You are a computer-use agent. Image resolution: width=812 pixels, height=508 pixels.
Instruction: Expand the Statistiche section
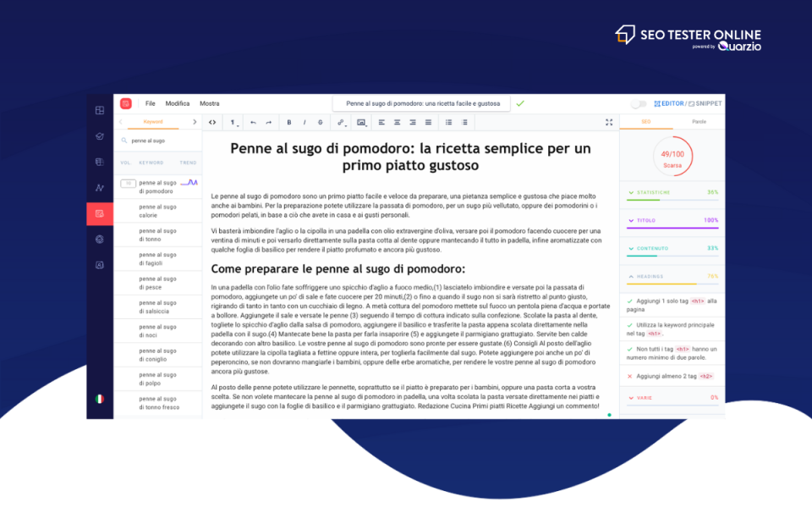672,192
